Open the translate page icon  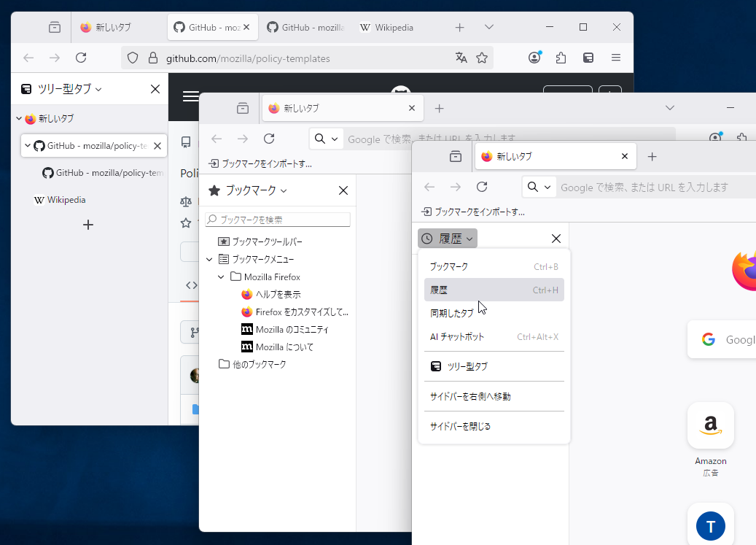(x=461, y=57)
